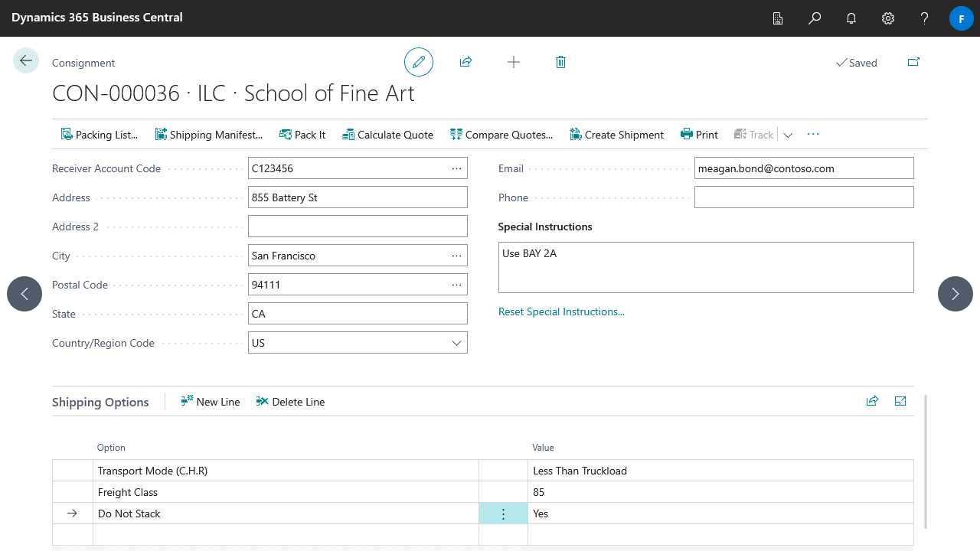Open user account avatar F

(x=961, y=18)
